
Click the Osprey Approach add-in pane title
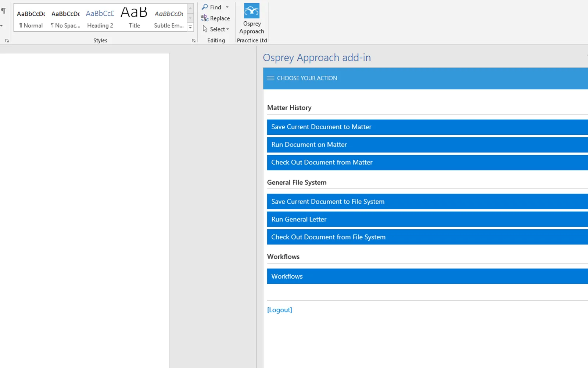tap(317, 58)
